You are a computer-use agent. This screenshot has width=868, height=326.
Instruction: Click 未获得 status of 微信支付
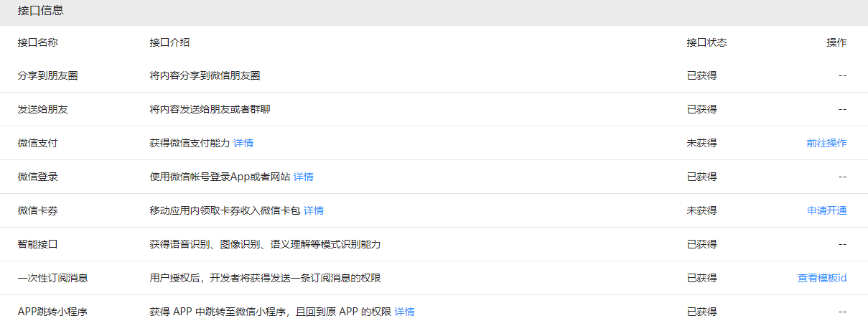tap(701, 143)
